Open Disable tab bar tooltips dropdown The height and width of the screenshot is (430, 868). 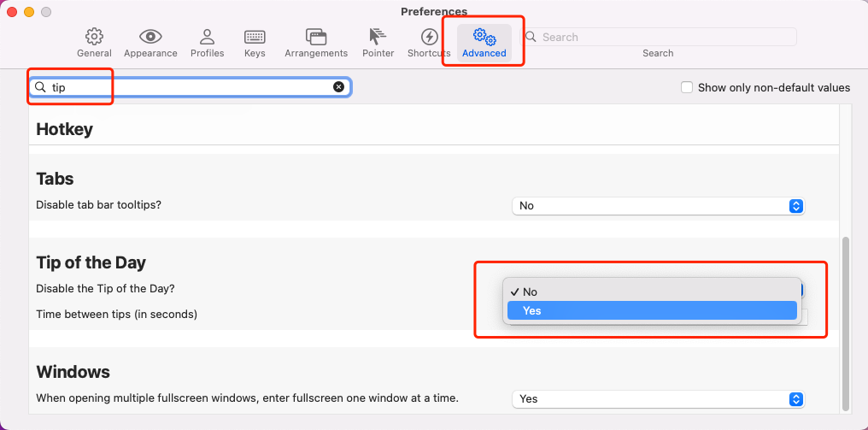(x=658, y=206)
